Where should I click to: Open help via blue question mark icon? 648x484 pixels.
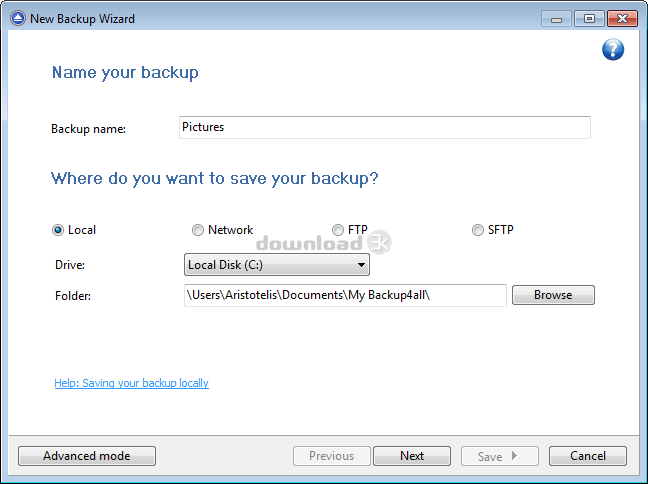(x=613, y=50)
